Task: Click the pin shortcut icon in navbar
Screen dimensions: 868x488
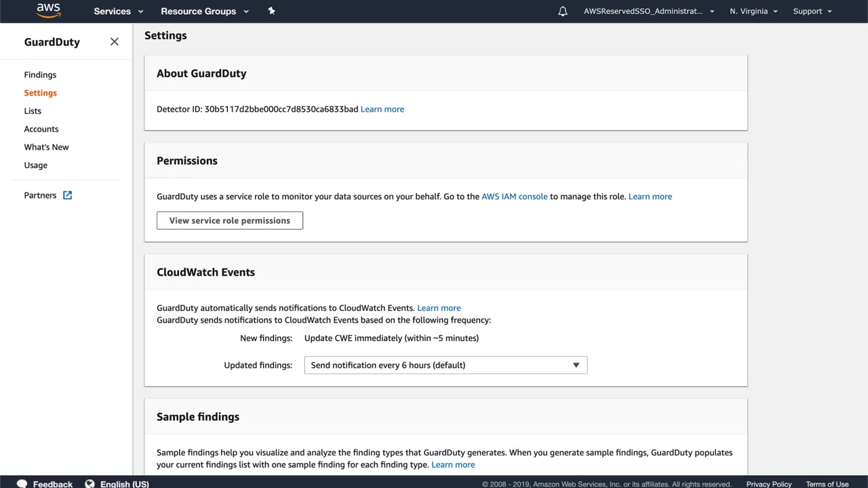Action: (x=271, y=11)
